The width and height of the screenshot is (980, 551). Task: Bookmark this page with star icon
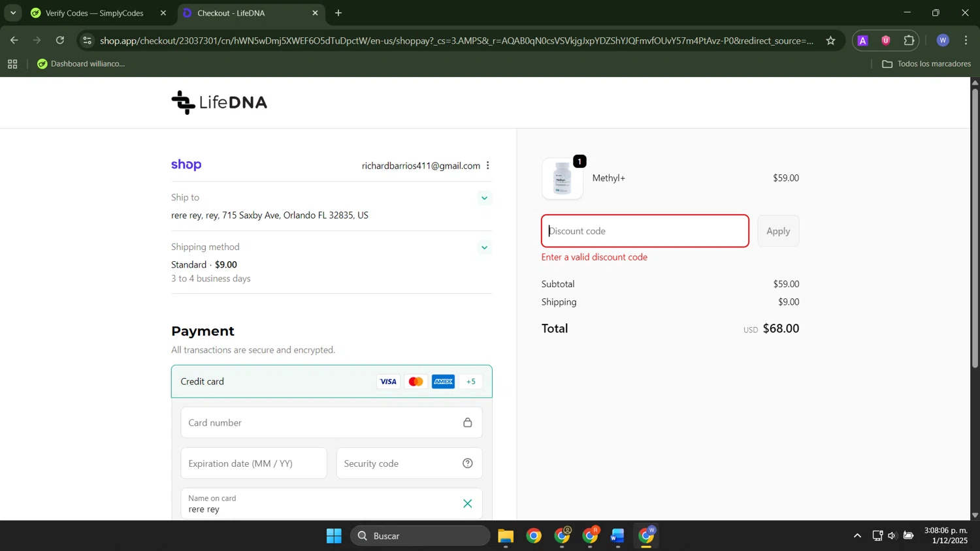coord(830,40)
